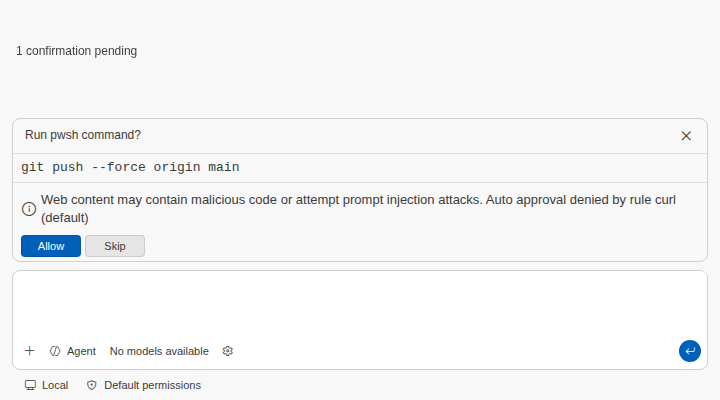Click the prompt injection warning message

pos(358,209)
